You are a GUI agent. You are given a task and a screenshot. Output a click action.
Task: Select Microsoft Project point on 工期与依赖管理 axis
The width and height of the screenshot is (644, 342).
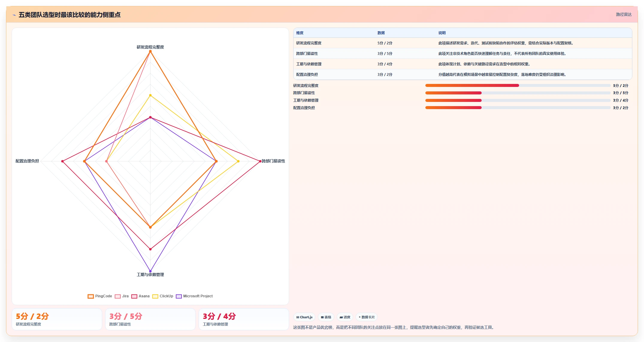(x=150, y=271)
